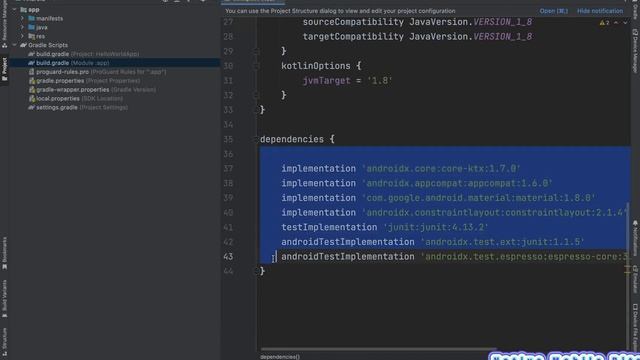Fold the kotlinOptions block at line 30

256,66
